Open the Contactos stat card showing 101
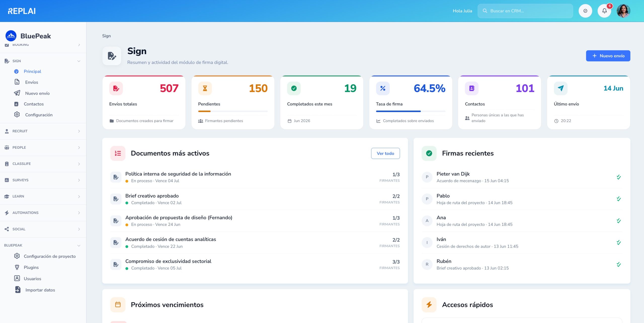644x323 pixels. click(x=499, y=102)
